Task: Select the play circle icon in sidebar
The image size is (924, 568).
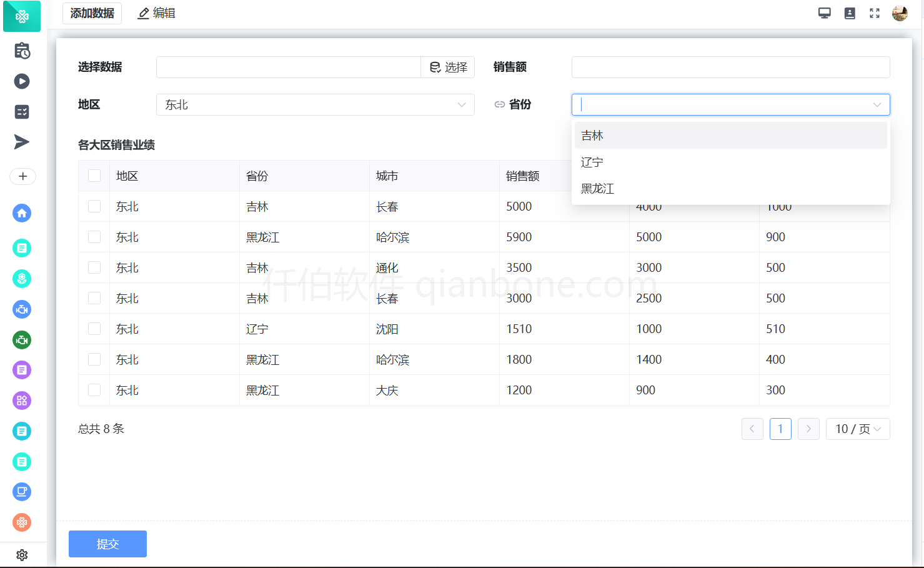Action: pyautogui.click(x=22, y=81)
